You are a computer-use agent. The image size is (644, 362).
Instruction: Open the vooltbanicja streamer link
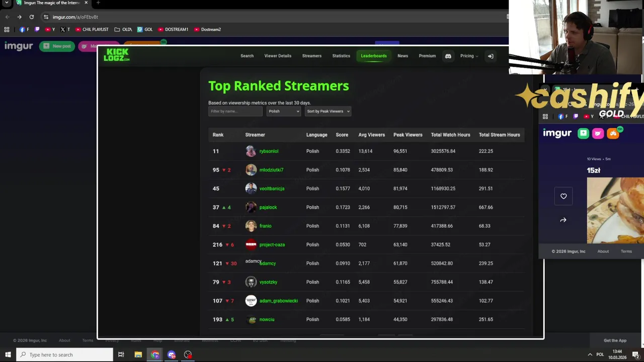pos(272,188)
